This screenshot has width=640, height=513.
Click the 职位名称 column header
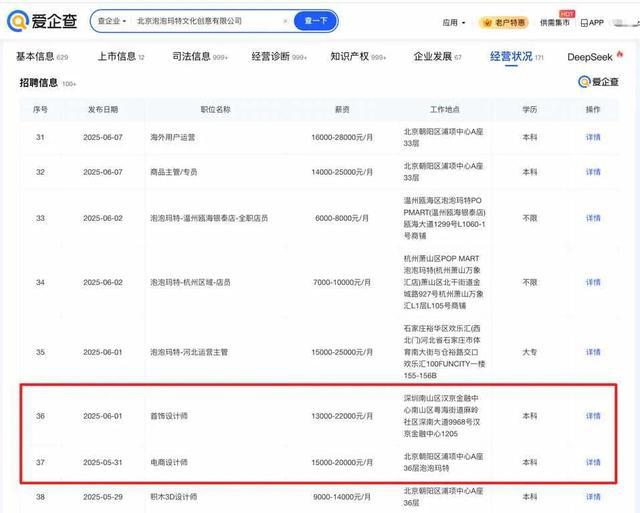tap(216, 109)
